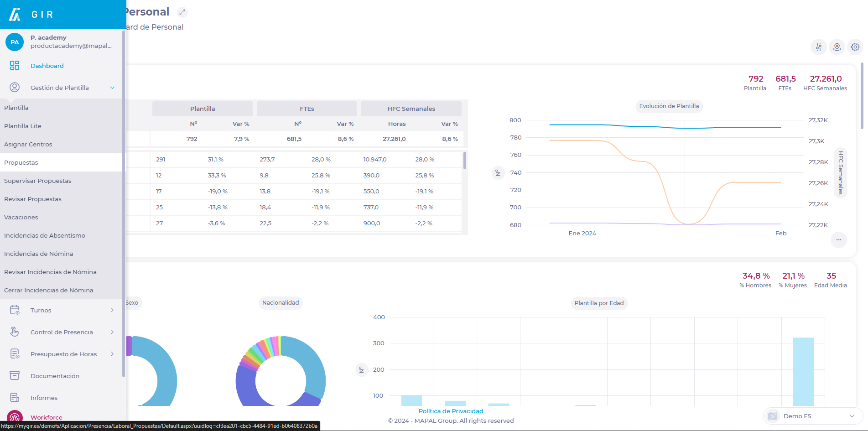Open Vacaciones menu item
Viewport: 868px width, 431px height.
pyautogui.click(x=21, y=217)
